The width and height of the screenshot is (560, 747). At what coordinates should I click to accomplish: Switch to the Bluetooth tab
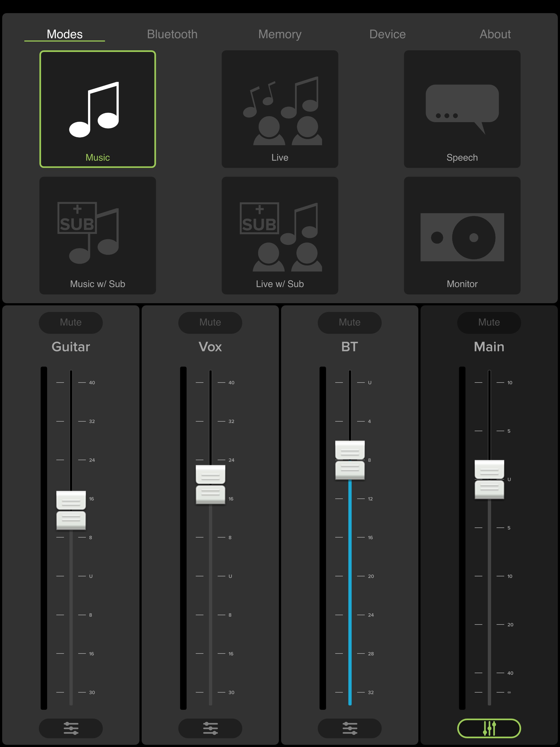click(172, 34)
